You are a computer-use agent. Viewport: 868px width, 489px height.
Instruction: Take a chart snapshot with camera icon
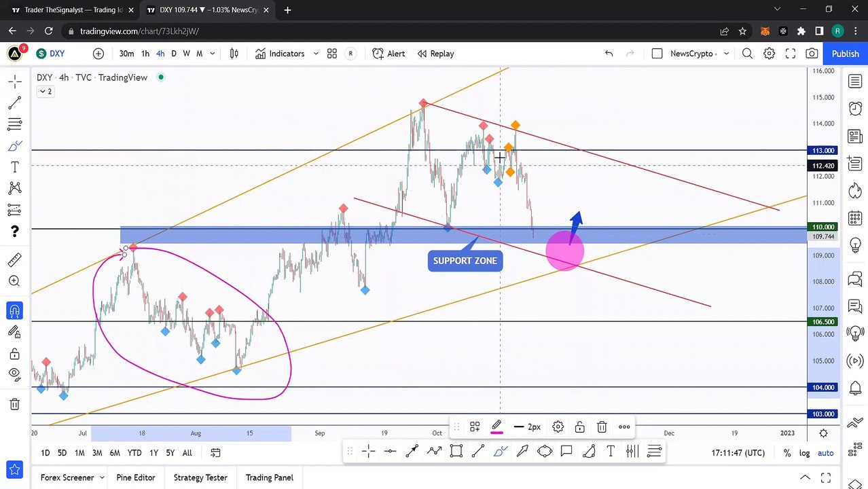pos(812,54)
